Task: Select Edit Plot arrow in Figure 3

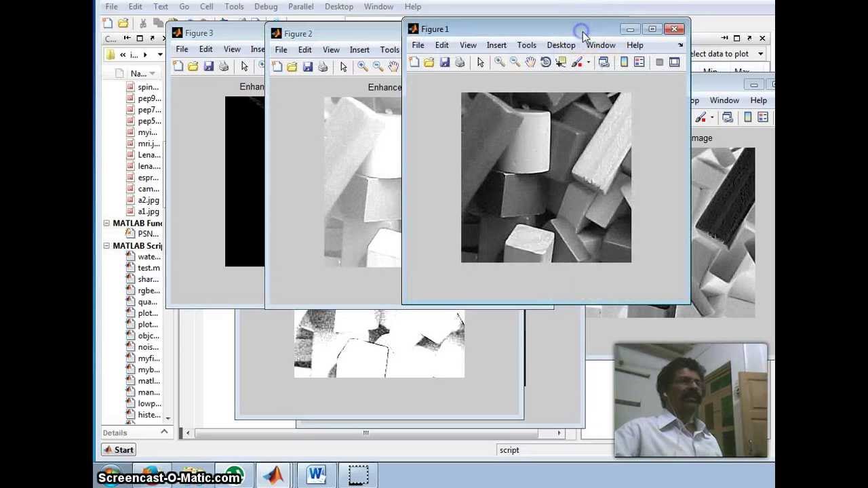Action: click(245, 66)
